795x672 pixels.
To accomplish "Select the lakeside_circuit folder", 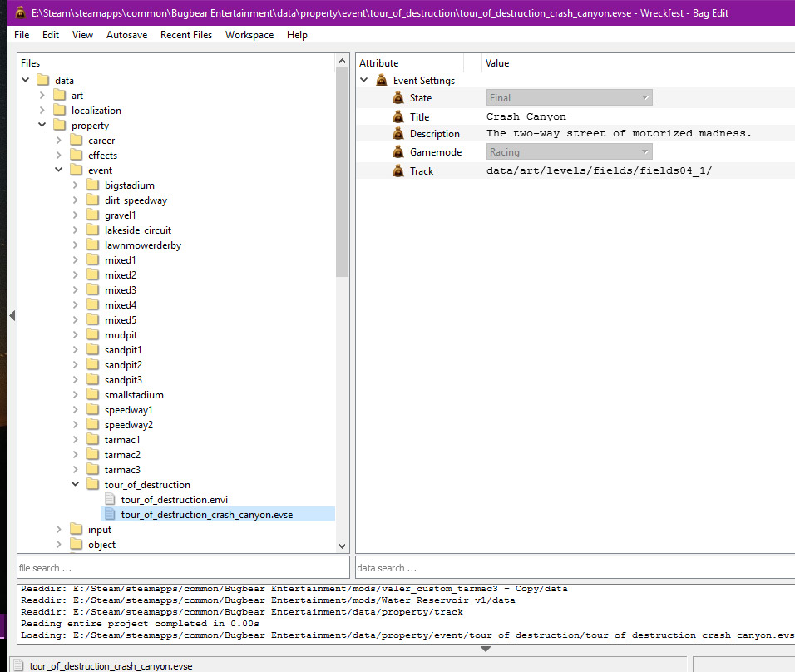I will (x=138, y=230).
